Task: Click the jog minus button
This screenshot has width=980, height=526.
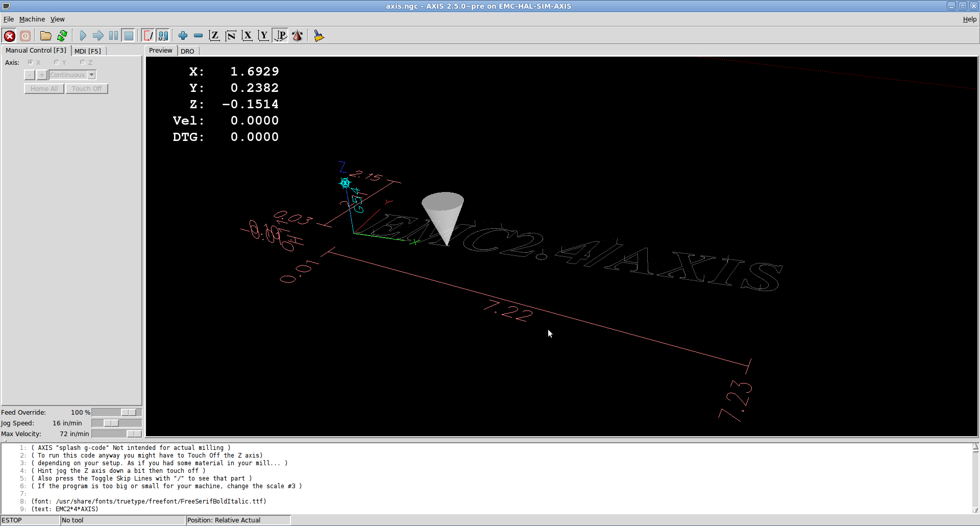Action: point(30,75)
